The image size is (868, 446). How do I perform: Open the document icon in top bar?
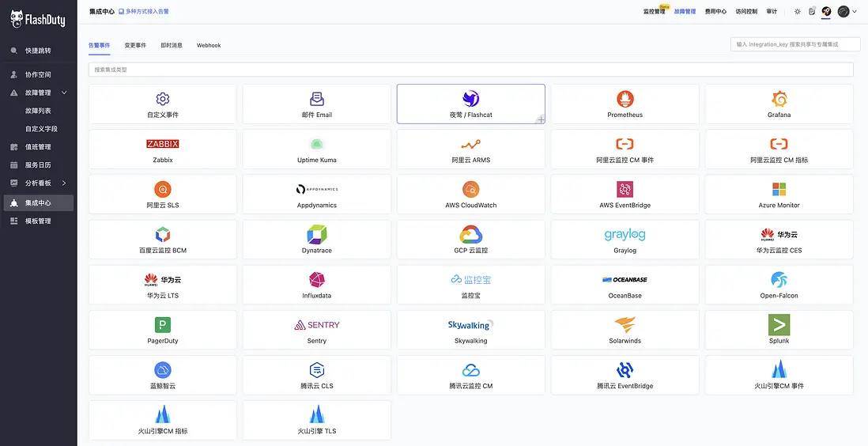(812, 11)
